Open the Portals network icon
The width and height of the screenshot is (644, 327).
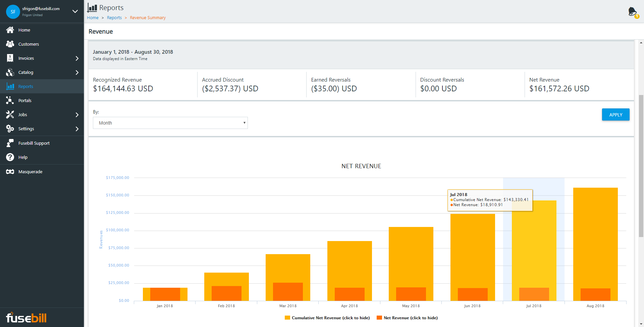click(10, 100)
